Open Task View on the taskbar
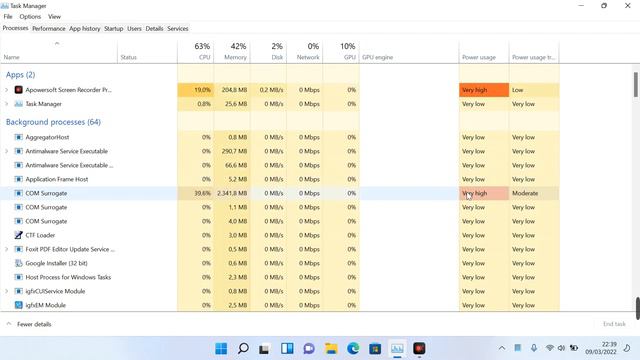The height and width of the screenshot is (360, 640). point(264,349)
